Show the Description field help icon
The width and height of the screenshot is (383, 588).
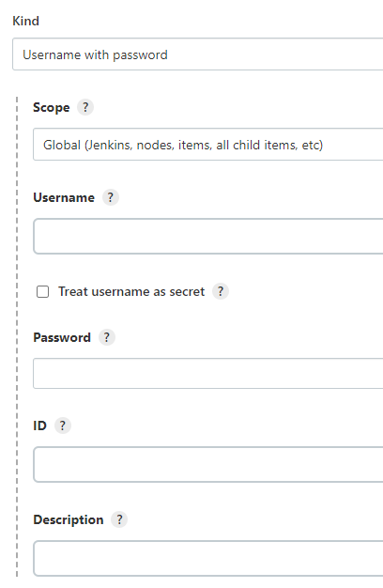click(x=119, y=519)
